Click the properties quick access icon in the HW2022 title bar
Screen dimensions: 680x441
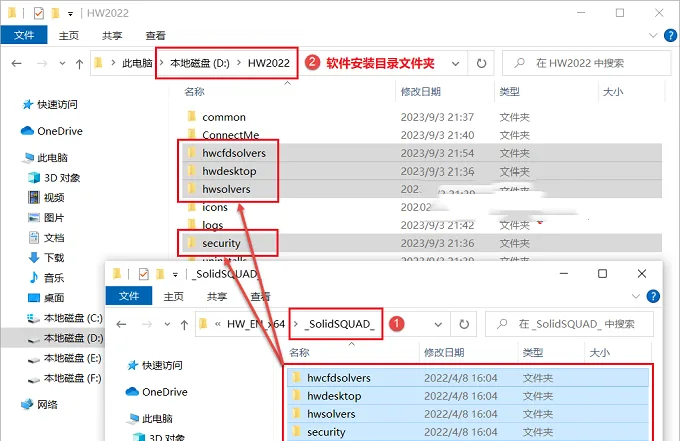coord(39,13)
